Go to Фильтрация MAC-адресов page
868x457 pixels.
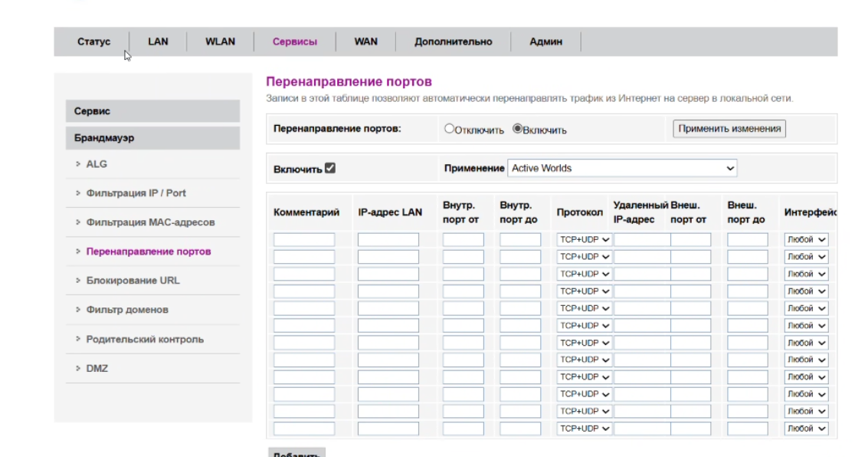click(150, 222)
